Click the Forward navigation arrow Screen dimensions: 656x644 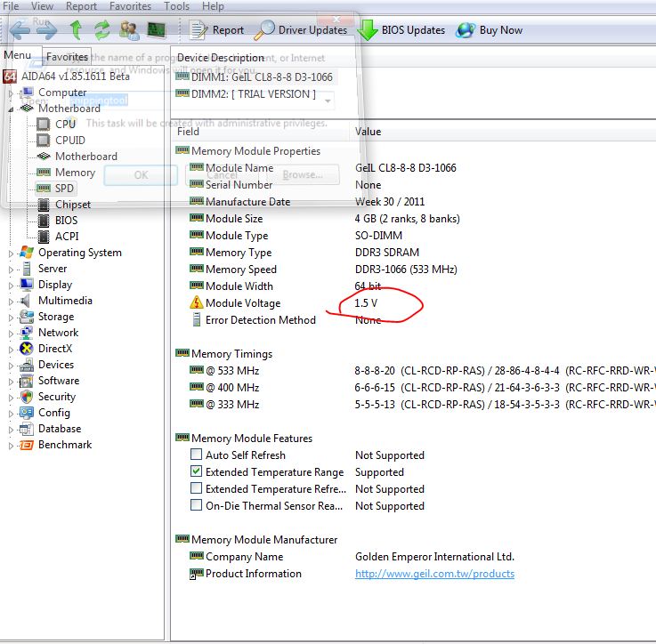click(x=46, y=30)
